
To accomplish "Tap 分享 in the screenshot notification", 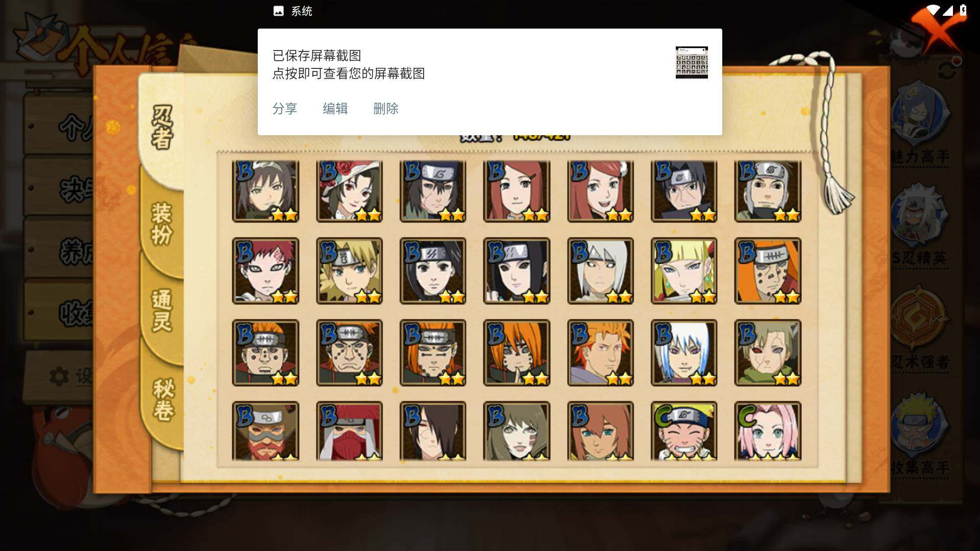I will pyautogui.click(x=285, y=109).
